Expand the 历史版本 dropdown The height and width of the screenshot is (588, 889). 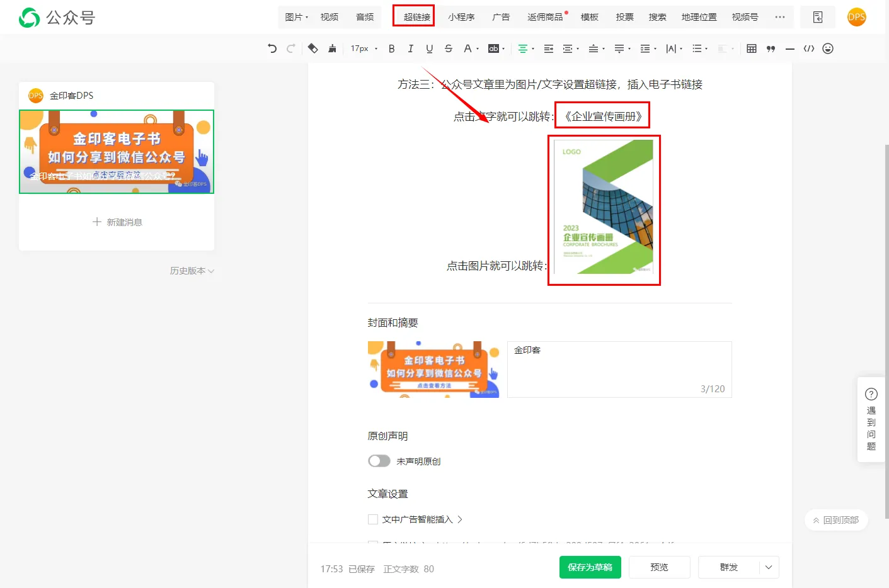tap(192, 271)
